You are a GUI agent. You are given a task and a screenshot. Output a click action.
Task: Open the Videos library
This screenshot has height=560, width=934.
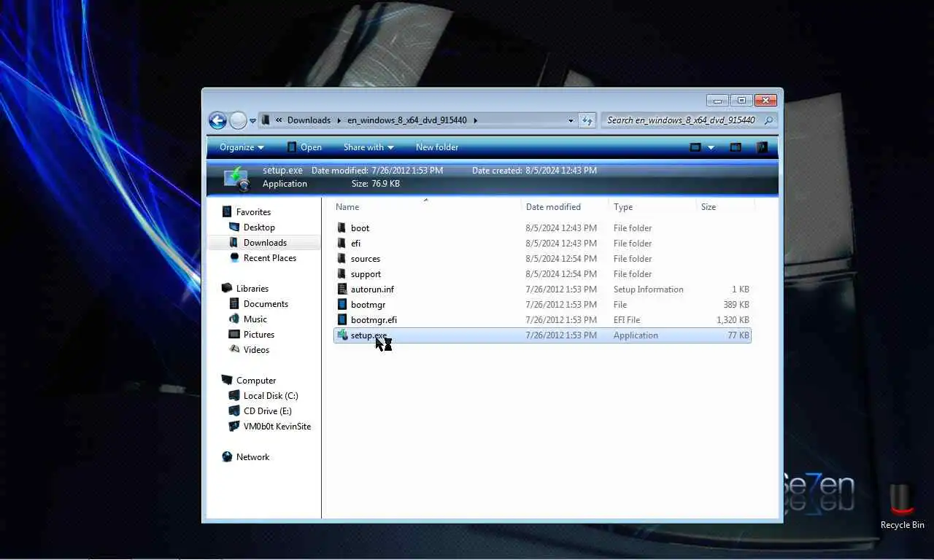pos(256,350)
